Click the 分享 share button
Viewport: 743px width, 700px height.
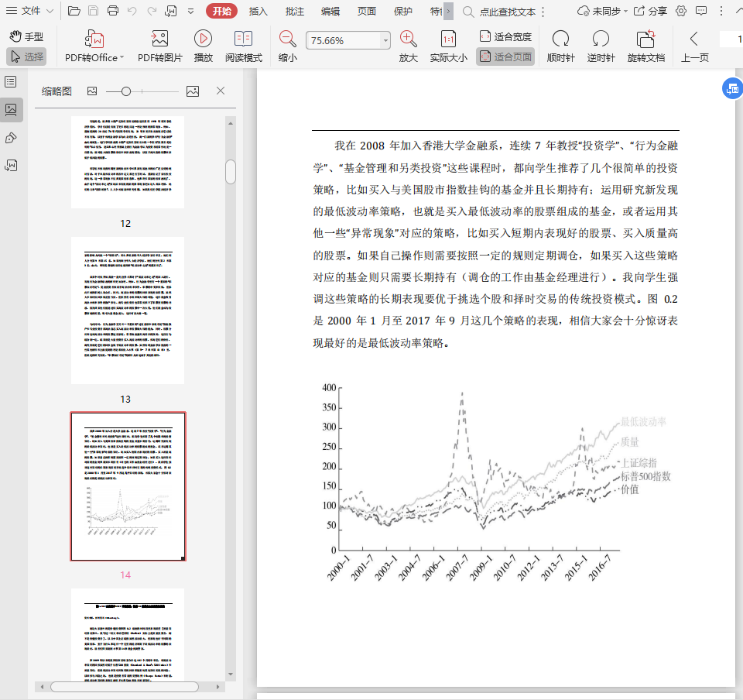coord(650,11)
